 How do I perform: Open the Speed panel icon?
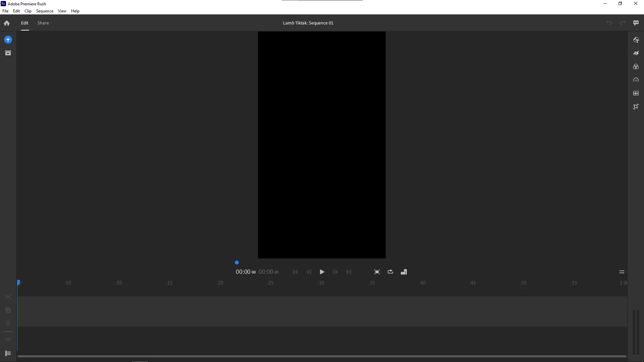(x=636, y=80)
